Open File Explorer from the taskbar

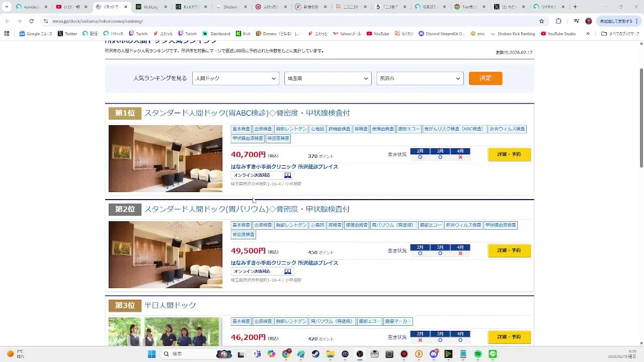click(330, 354)
